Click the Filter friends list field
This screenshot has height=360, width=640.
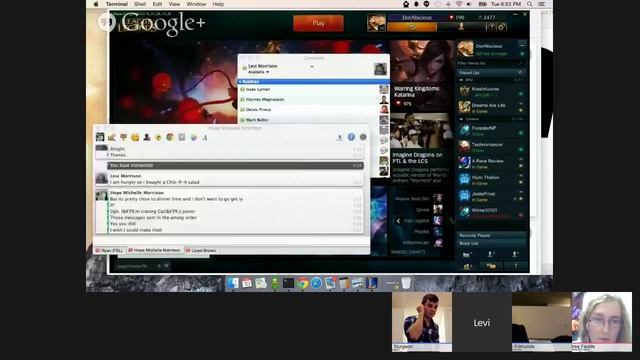pyautogui.click(x=491, y=63)
